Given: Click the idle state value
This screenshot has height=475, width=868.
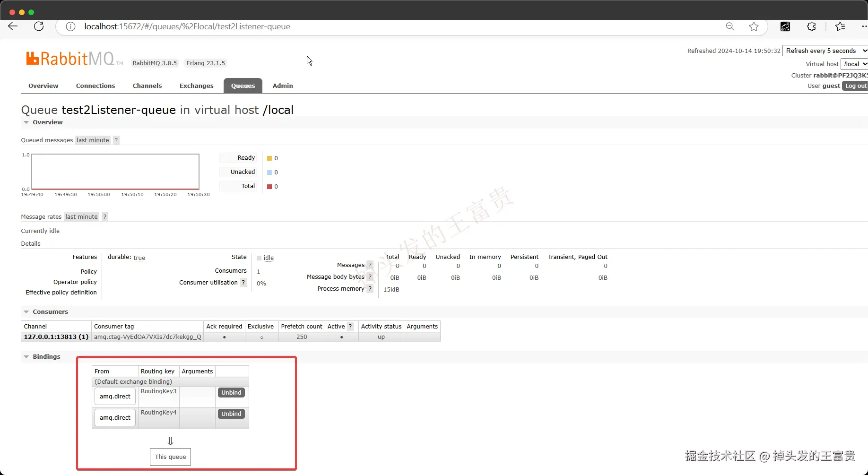Looking at the screenshot, I should pos(269,258).
